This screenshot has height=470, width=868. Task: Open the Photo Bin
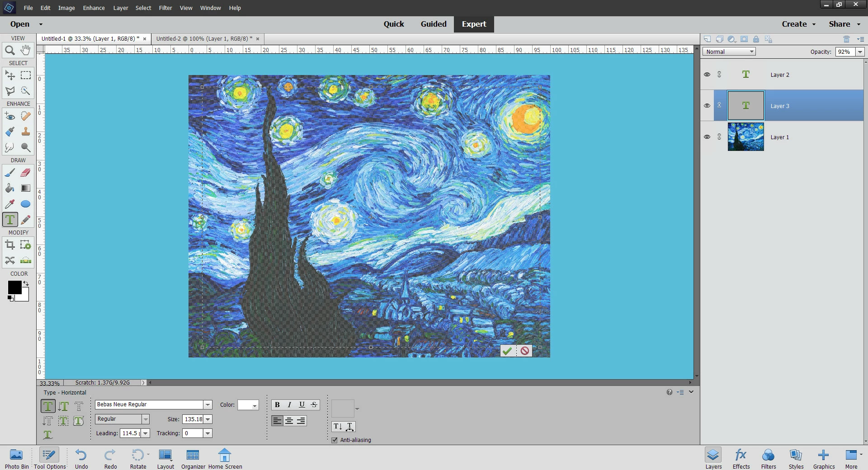(17, 458)
